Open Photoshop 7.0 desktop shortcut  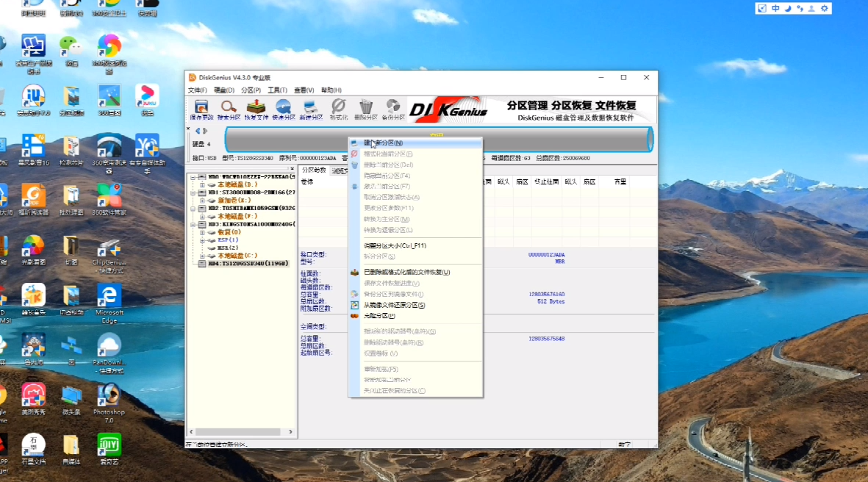pos(109,403)
